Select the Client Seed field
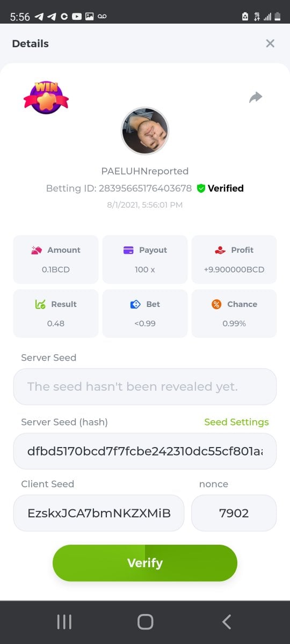Image resolution: width=290 pixels, height=644 pixels. tap(99, 513)
